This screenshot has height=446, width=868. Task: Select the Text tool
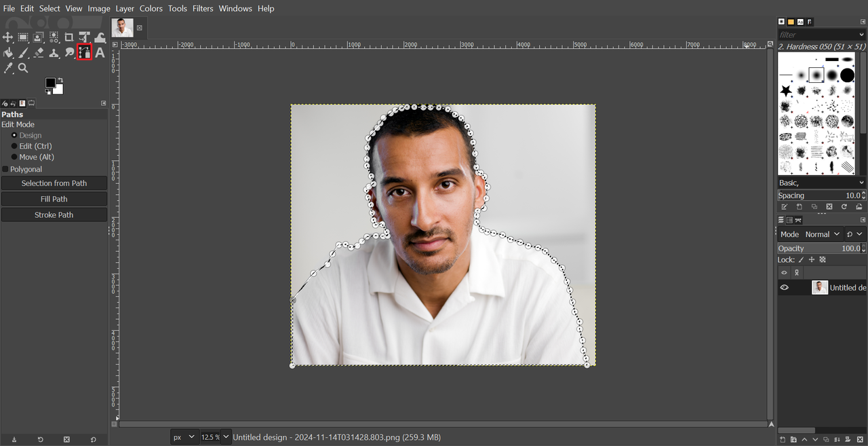click(x=100, y=52)
